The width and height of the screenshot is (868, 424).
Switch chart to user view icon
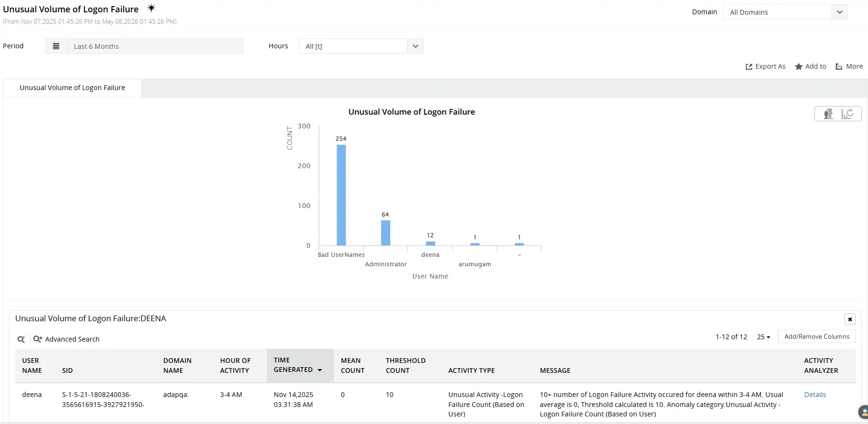828,114
